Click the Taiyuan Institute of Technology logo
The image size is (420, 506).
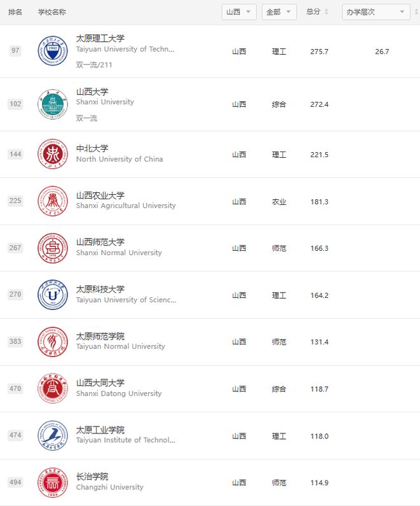pyautogui.click(x=53, y=435)
